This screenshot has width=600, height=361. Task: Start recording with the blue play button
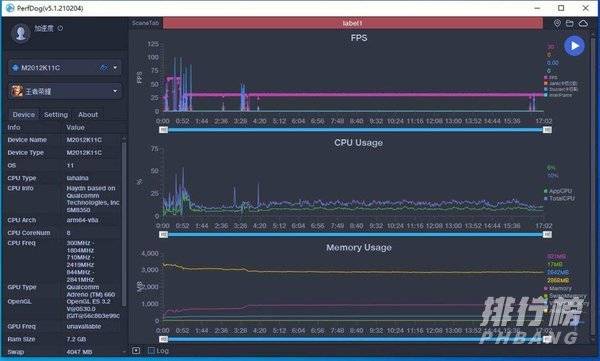[574, 46]
